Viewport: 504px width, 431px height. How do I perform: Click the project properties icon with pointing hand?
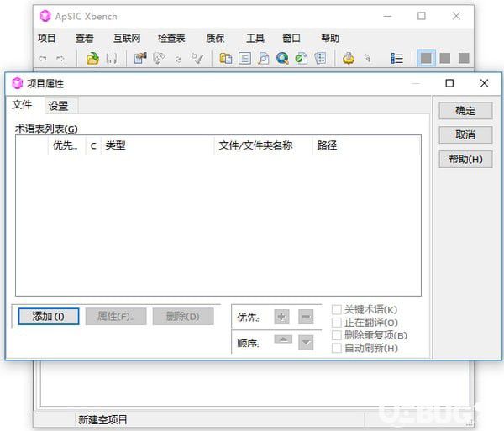tap(140, 59)
